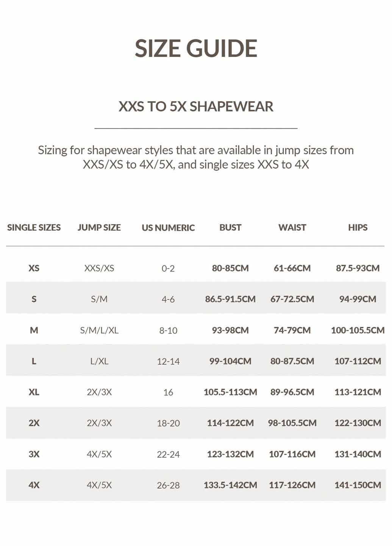
Task: Click the XXS/XS jump size cell
Action: point(99,268)
